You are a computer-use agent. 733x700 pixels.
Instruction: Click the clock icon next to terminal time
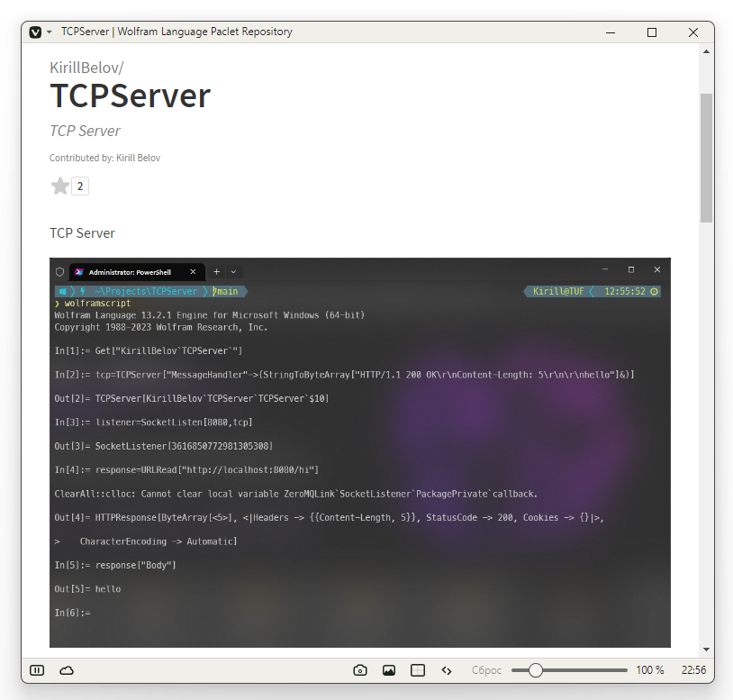tap(655, 291)
